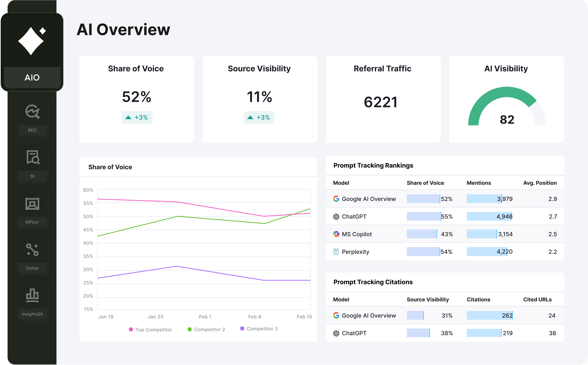Select the SI search document icon
Screen dimensions: 588x365
33,157
